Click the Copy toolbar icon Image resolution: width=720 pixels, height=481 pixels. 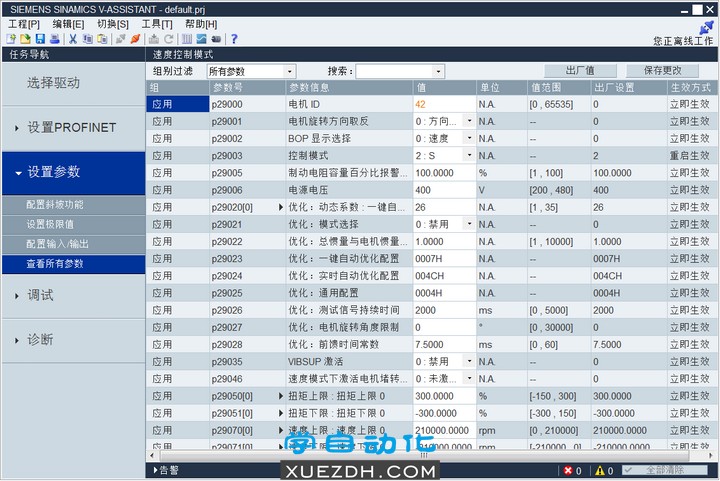pos(87,39)
